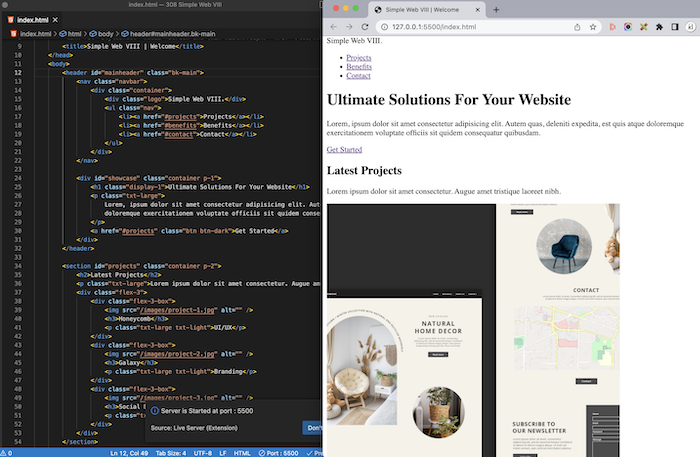Open the Extensions puzzle piece menu
The width and height of the screenshot is (700, 457).
[x=659, y=27]
